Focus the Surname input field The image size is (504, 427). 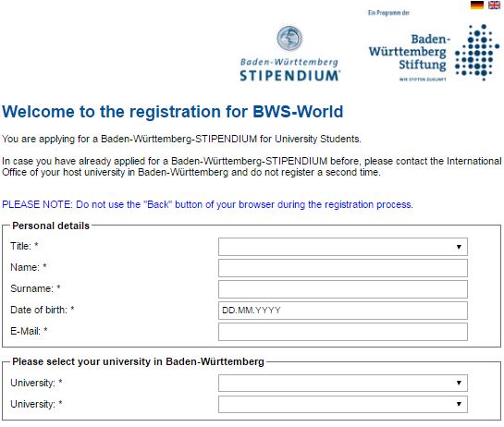tap(343, 289)
